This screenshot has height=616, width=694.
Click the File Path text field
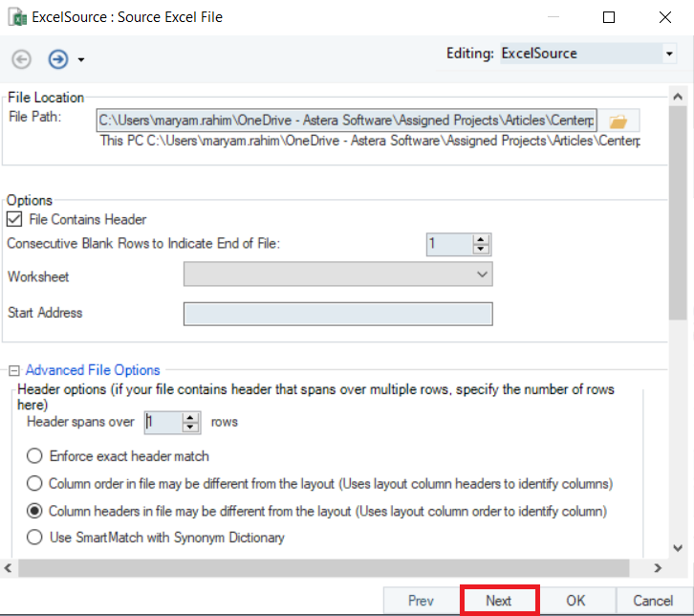pyautogui.click(x=347, y=121)
